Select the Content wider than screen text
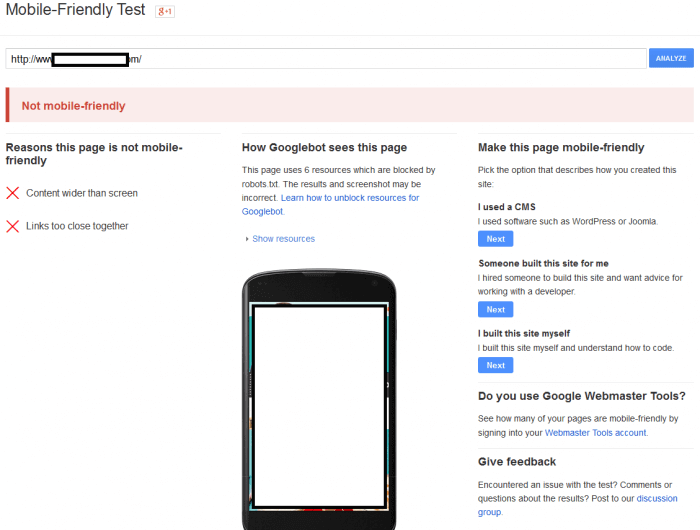The height and width of the screenshot is (530, 700). click(x=82, y=193)
